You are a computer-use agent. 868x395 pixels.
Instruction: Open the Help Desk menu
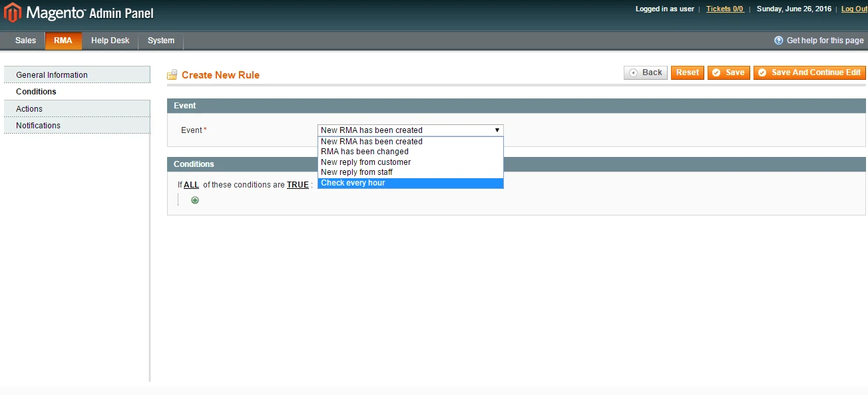pyautogui.click(x=110, y=41)
